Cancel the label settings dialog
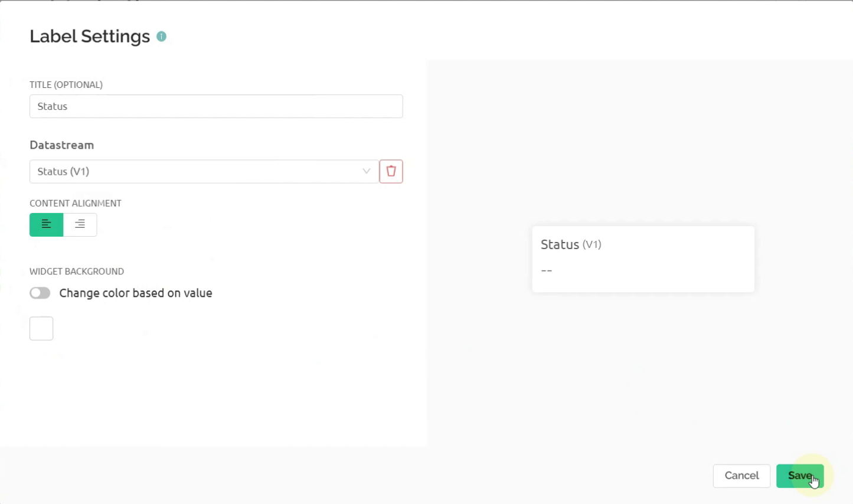The height and width of the screenshot is (504, 853). (741, 476)
